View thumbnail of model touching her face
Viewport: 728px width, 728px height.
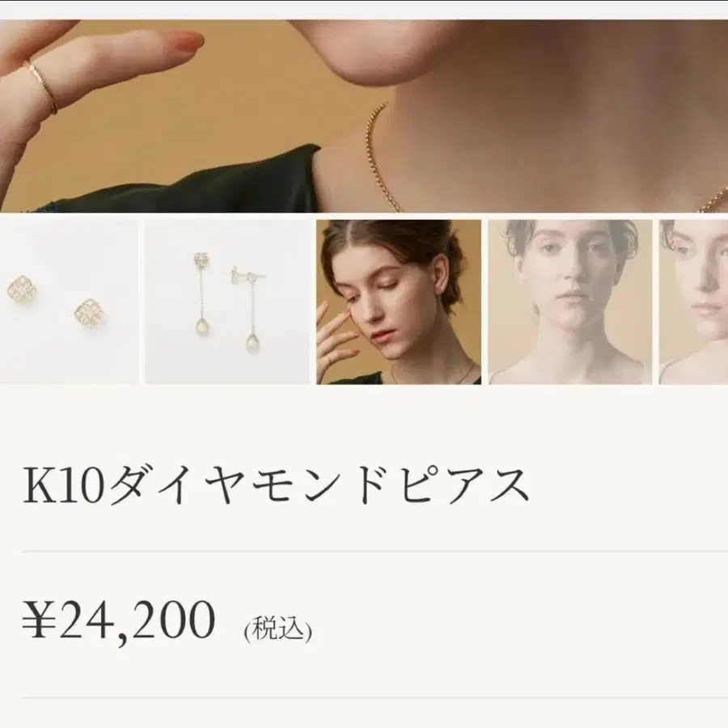click(399, 302)
